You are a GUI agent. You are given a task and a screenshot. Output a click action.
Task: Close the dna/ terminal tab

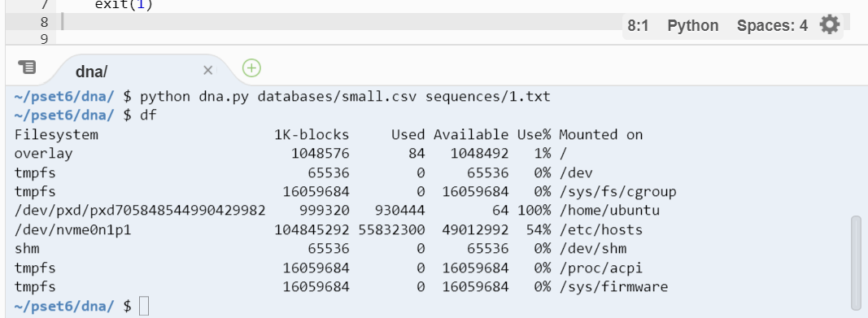[x=207, y=70]
